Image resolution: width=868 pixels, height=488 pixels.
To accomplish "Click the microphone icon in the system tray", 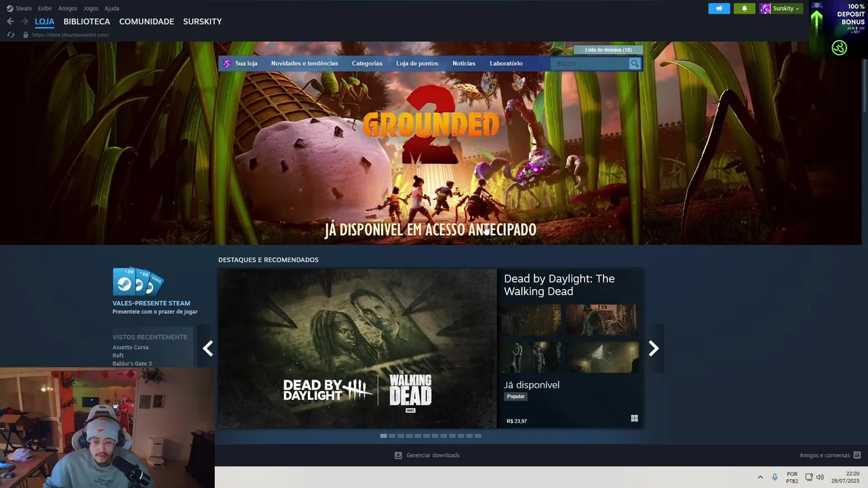I will tap(774, 477).
